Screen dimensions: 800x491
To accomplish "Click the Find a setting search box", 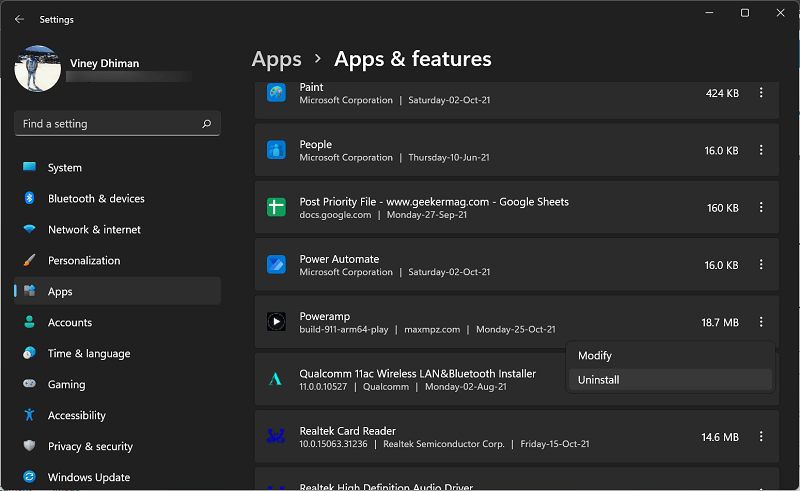I will point(117,124).
